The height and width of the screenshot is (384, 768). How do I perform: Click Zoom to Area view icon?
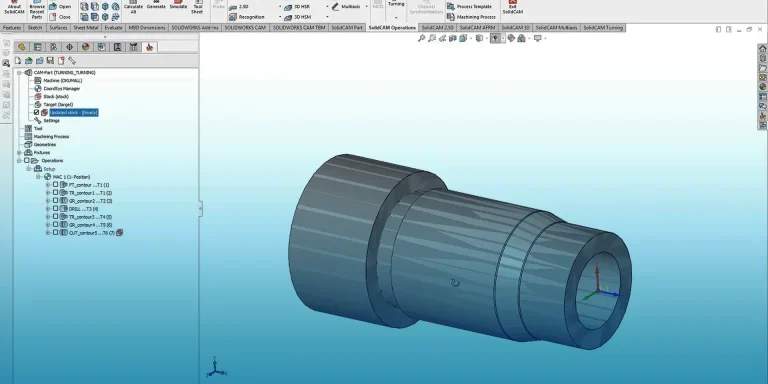point(432,38)
